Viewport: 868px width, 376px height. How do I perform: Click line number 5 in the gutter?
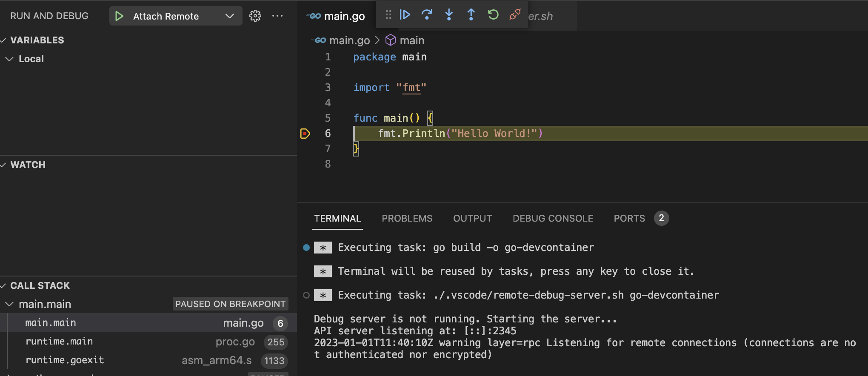[328, 118]
